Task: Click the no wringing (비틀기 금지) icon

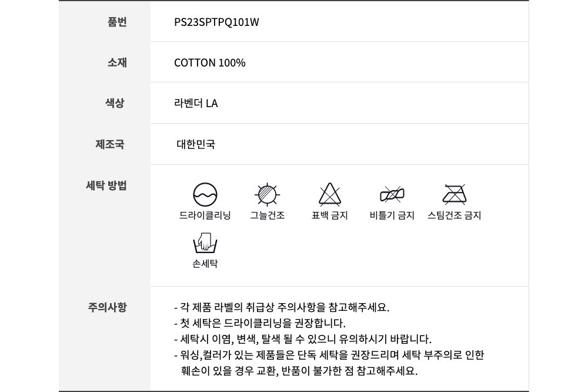Action: click(392, 194)
